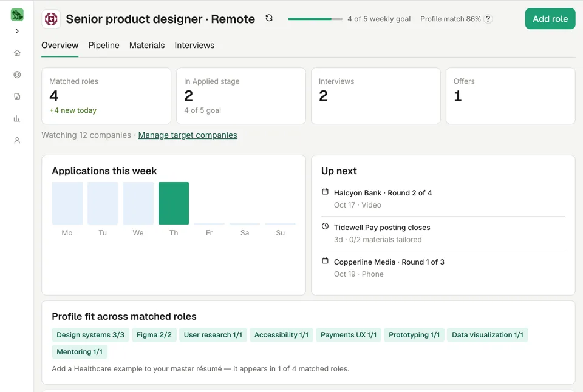Click the refresh icon next to the title
Image resolution: width=583 pixels, height=392 pixels.
(269, 18)
